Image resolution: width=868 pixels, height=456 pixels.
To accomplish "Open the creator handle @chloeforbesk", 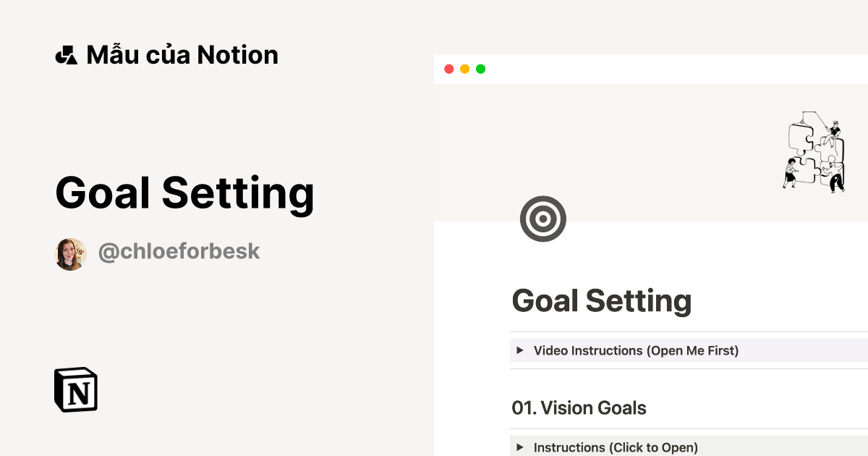I will click(x=179, y=251).
